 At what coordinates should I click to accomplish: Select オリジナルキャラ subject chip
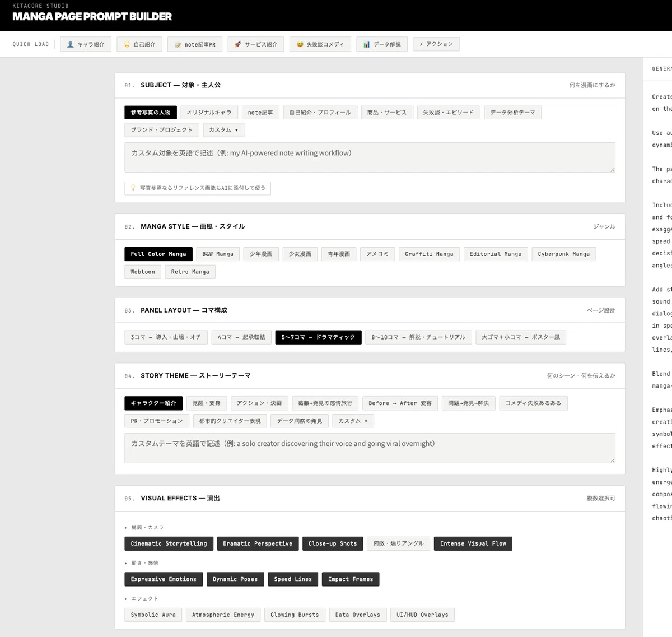[209, 113]
